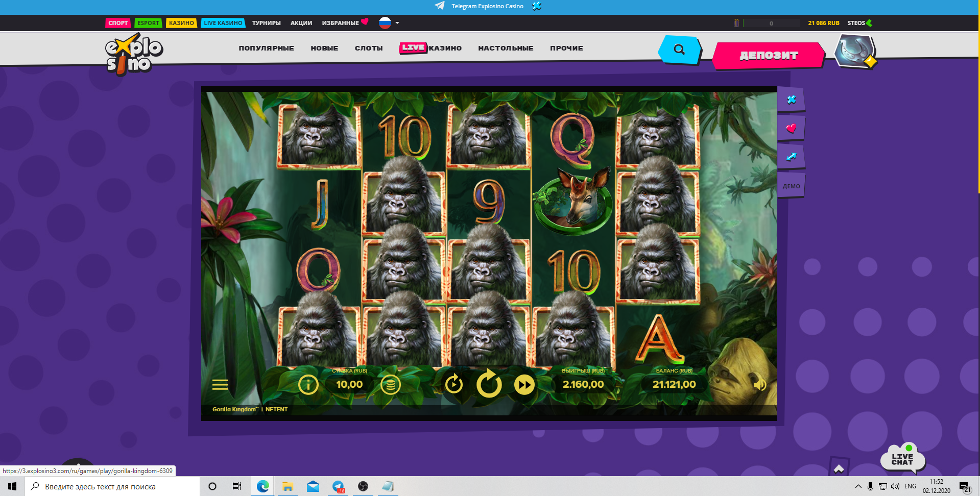Click the scroll-to-top arrow
Viewport: 980px width, 496px height.
[x=839, y=468]
